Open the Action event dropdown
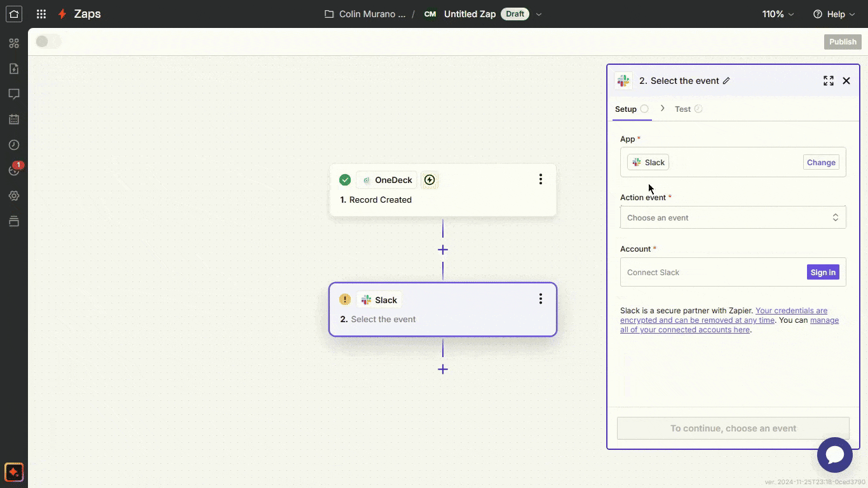The image size is (868, 488). [x=733, y=217]
